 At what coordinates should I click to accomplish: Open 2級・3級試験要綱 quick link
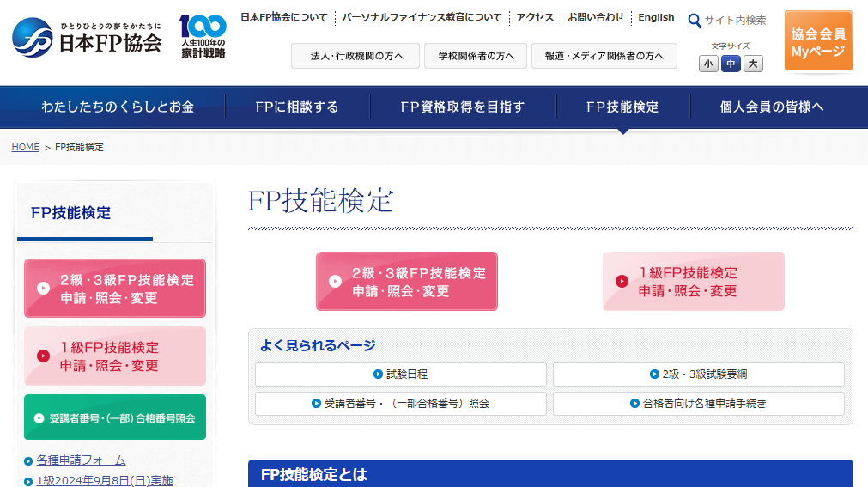point(699,374)
